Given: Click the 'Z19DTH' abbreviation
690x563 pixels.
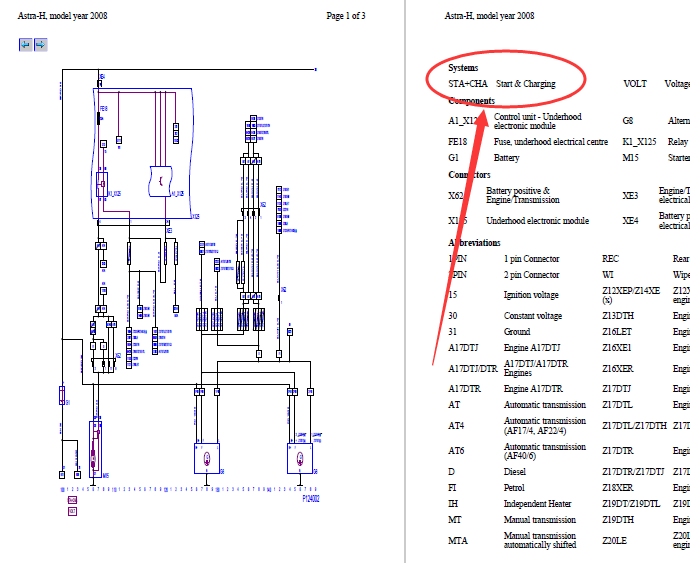Looking at the screenshot, I should point(618,519).
